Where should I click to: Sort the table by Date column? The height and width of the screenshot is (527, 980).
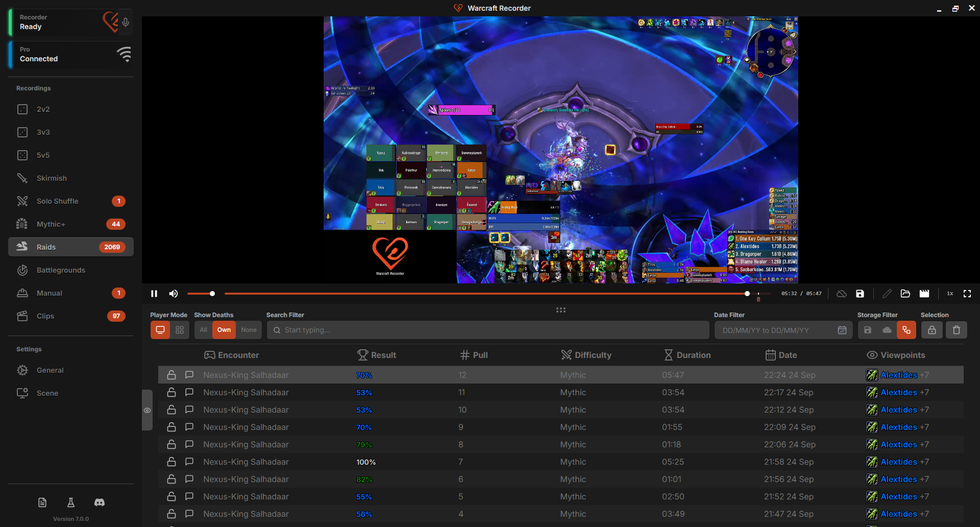[781, 355]
